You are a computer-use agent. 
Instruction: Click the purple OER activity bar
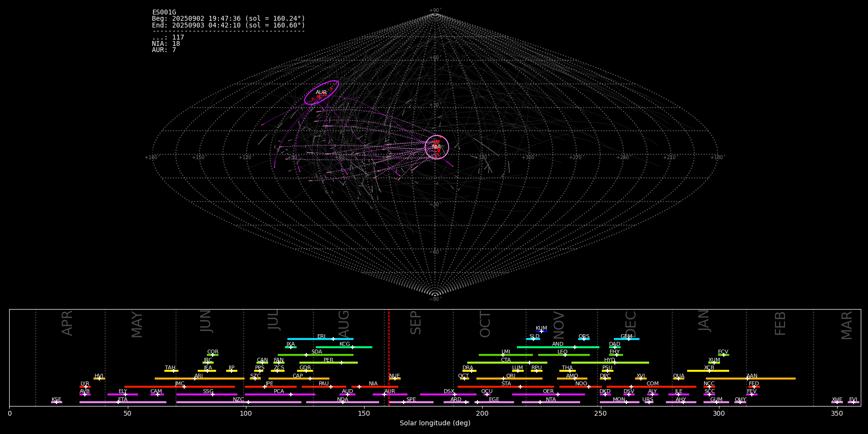(548, 394)
